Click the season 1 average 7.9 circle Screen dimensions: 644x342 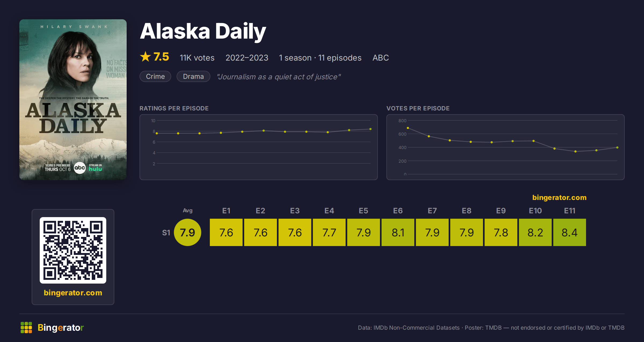(188, 232)
